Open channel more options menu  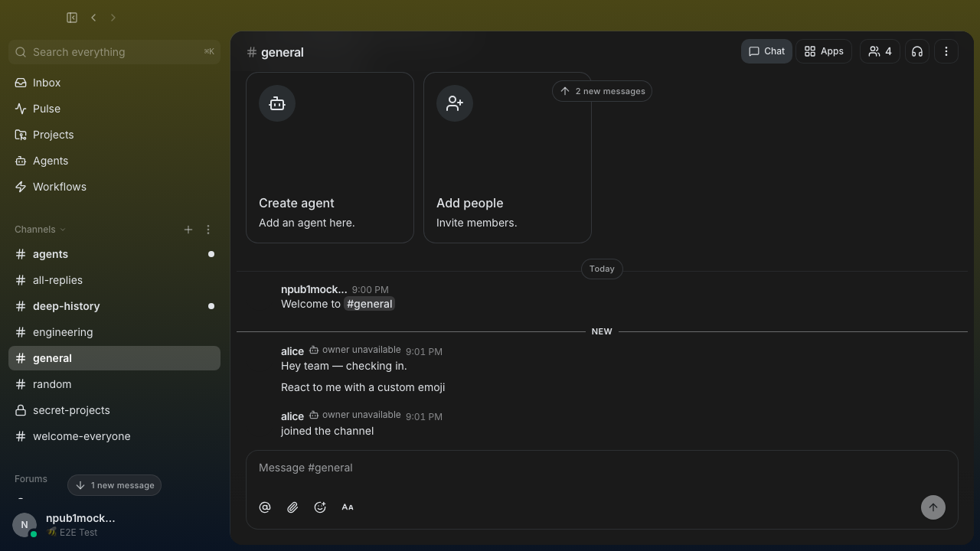click(x=946, y=51)
